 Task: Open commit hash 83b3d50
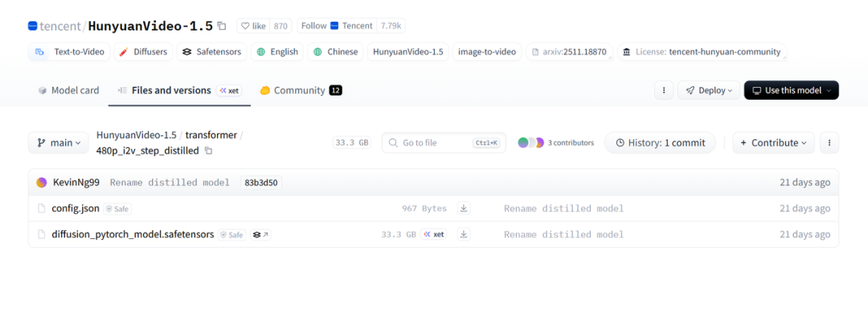click(x=260, y=183)
